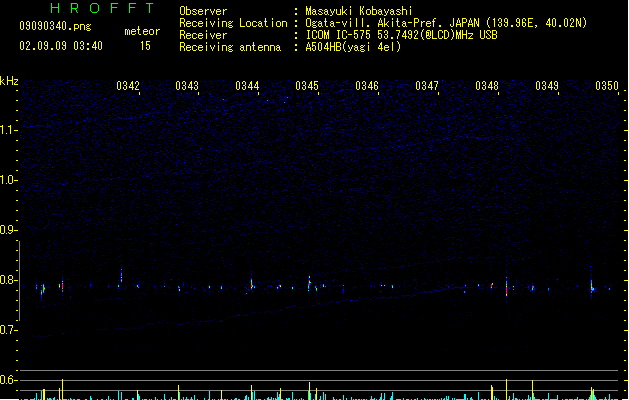
Task: Click the A504HB(yagi 4el) antenna text
Action: point(353,47)
